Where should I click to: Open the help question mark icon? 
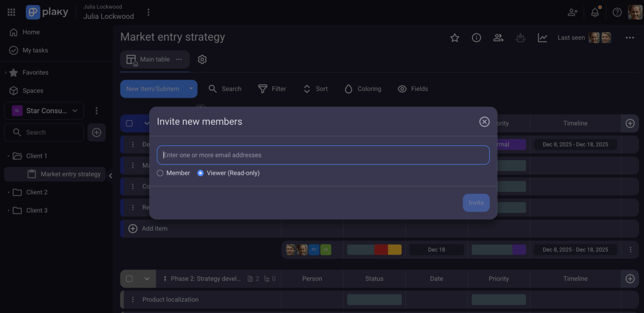(x=616, y=12)
